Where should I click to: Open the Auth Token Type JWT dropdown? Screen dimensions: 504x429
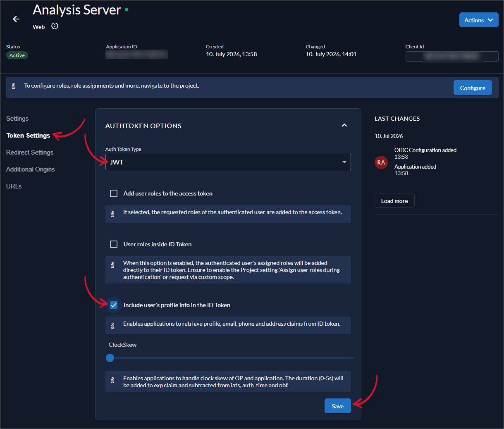coord(228,162)
